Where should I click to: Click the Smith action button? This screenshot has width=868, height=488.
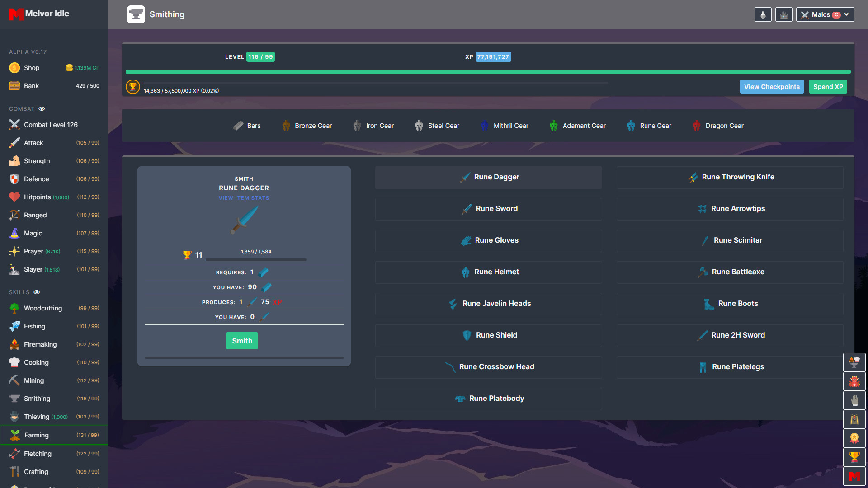243,340
